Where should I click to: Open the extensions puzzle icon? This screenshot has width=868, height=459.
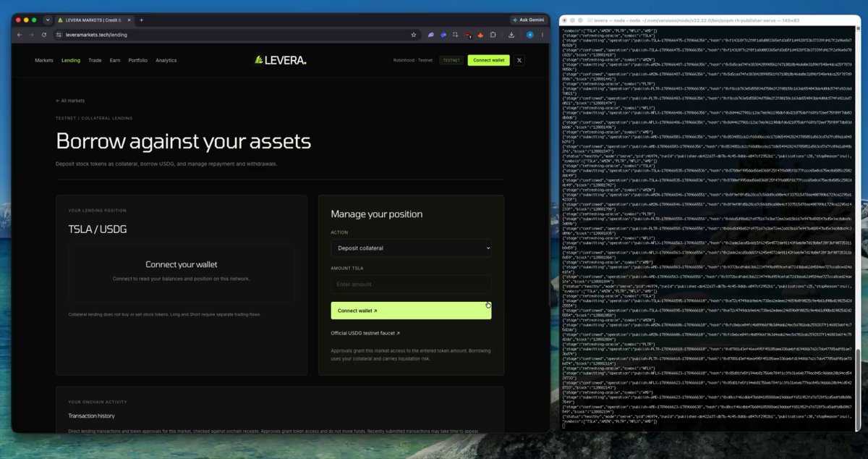pos(493,34)
